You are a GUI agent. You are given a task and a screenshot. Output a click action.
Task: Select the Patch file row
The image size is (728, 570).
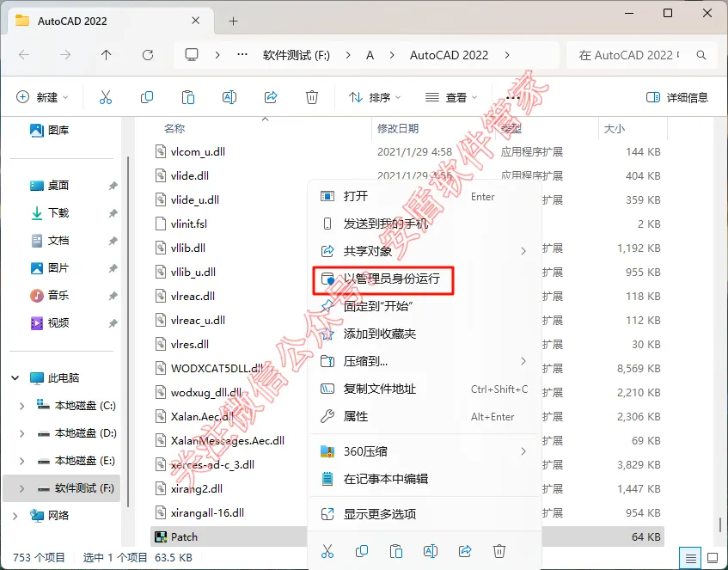point(407,537)
